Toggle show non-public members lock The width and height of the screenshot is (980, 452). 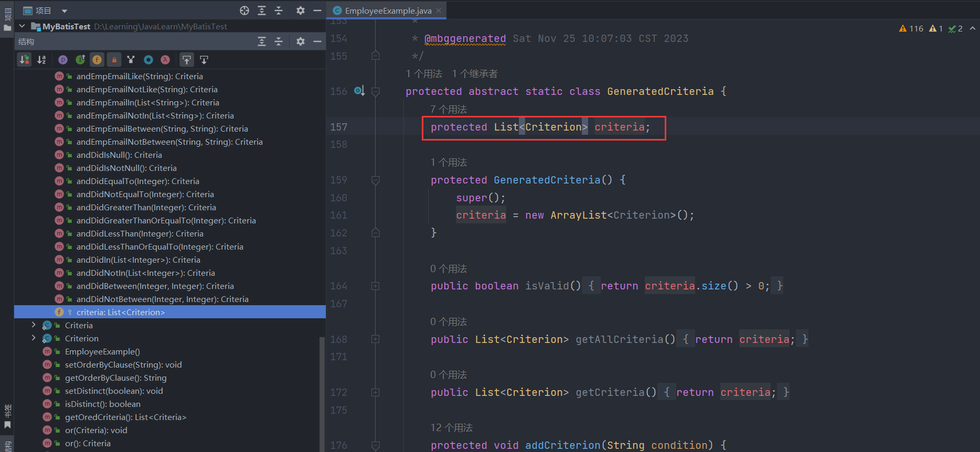114,60
